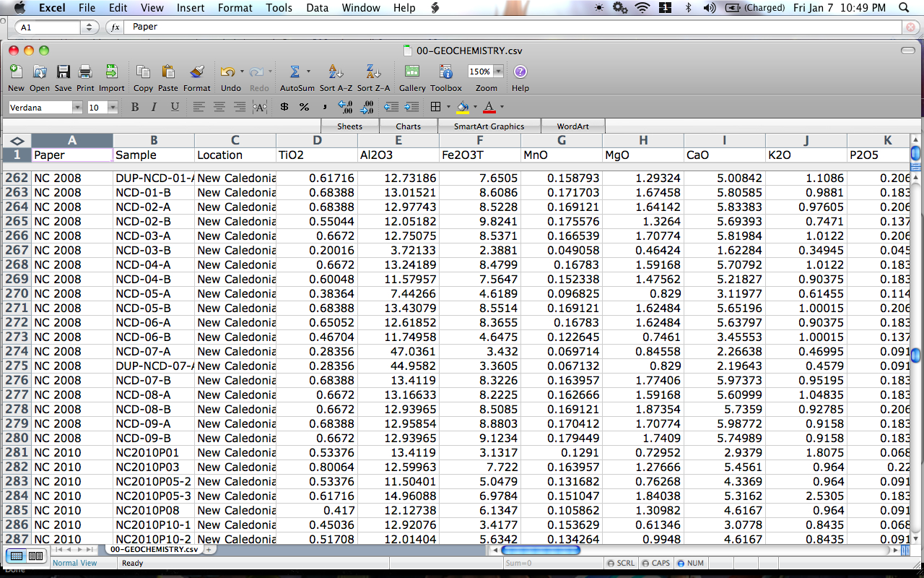Image resolution: width=924 pixels, height=578 pixels.
Task: Toggle italic text style
Action: [x=154, y=107]
